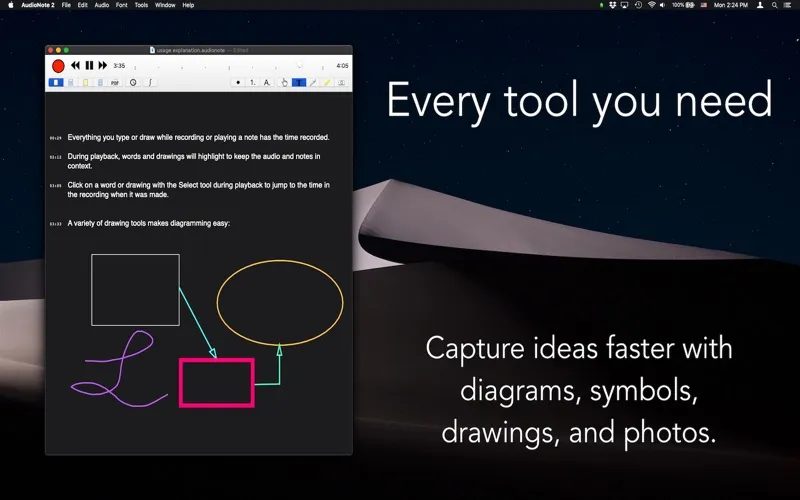Image resolution: width=800 pixels, height=500 pixels.
Task: Rewind the audio playback
Action: 76,65
